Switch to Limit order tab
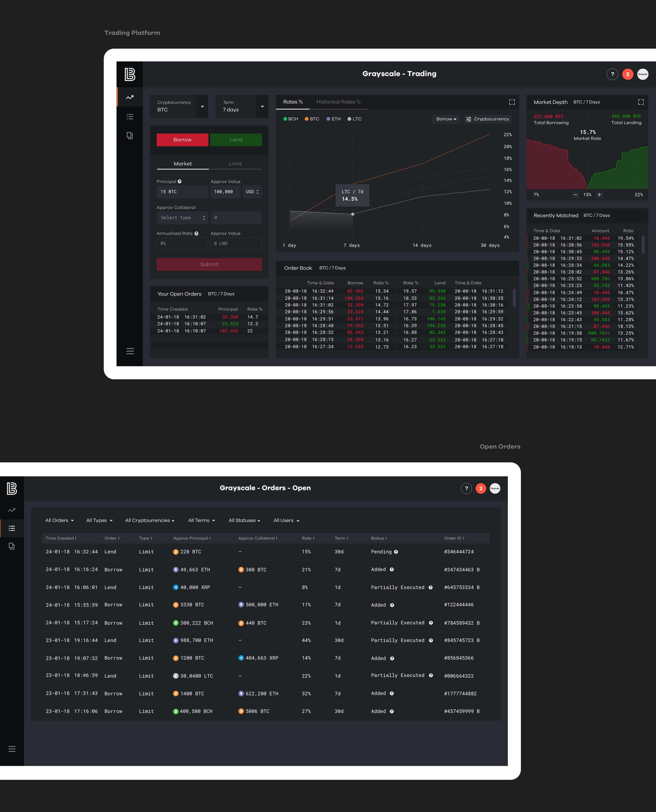 pos(235,163)
